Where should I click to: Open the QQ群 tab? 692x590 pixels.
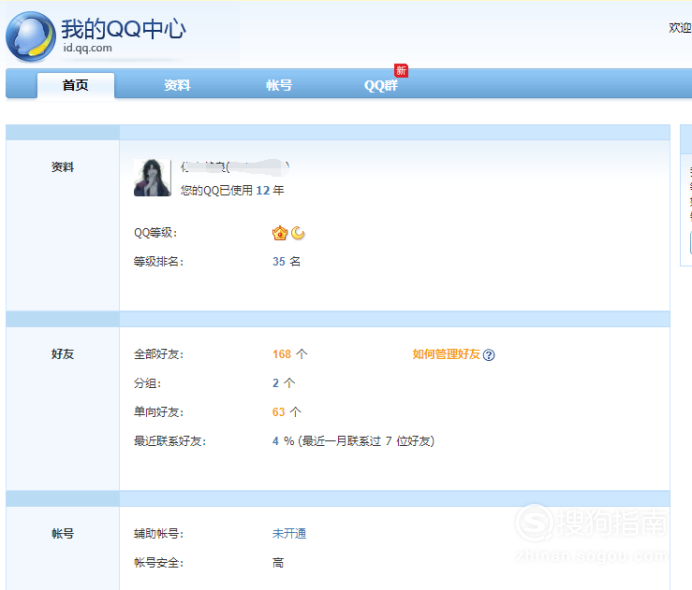tap(381, 85)
